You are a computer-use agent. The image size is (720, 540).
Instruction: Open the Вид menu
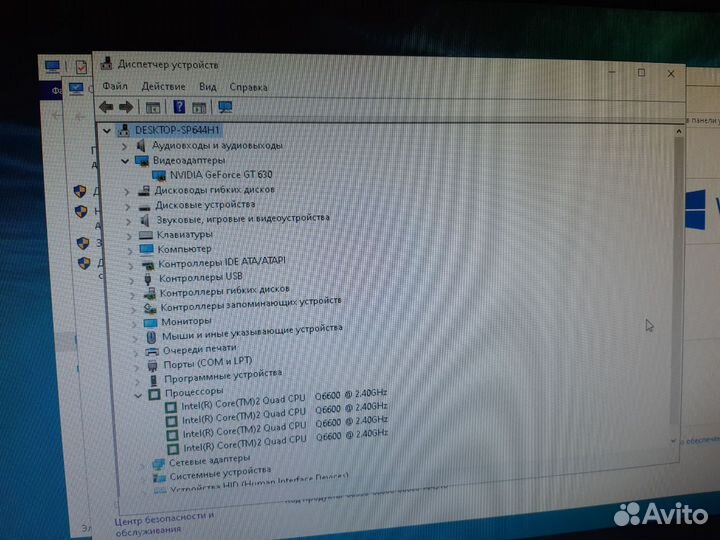click(207, 87)
